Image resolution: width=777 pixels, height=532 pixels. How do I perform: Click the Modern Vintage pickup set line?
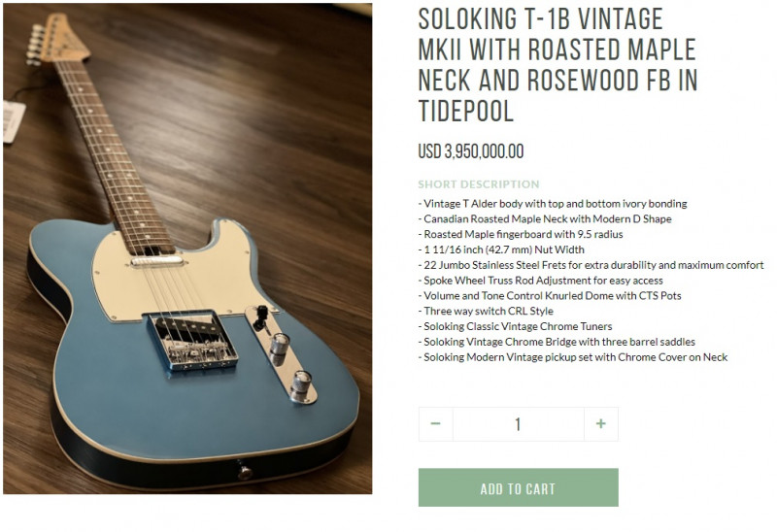click(573, 357)
